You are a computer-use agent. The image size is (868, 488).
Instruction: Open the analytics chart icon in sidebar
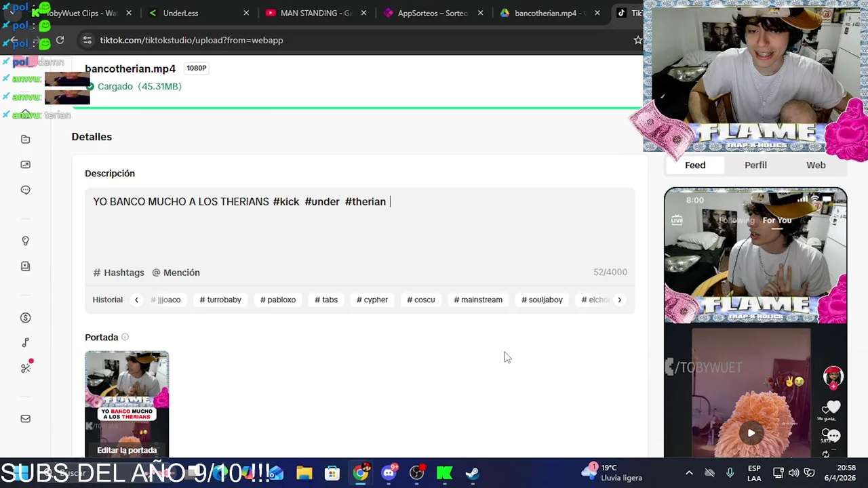pos(26,165)
